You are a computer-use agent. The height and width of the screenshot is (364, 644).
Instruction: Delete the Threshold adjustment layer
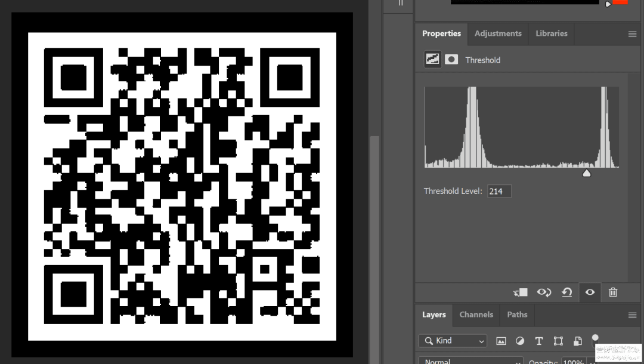click(613, 292)
